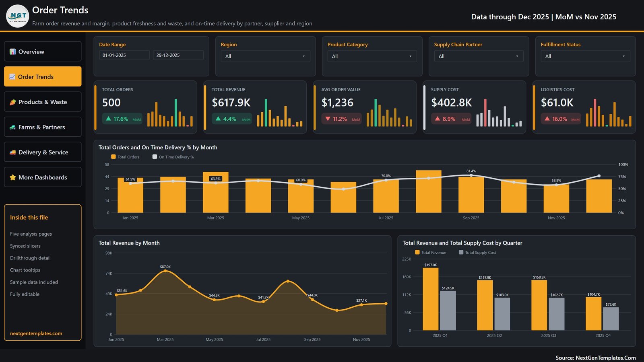Open the Product Category dropdown
644x362 pixels.
click(x=372, y=56)
